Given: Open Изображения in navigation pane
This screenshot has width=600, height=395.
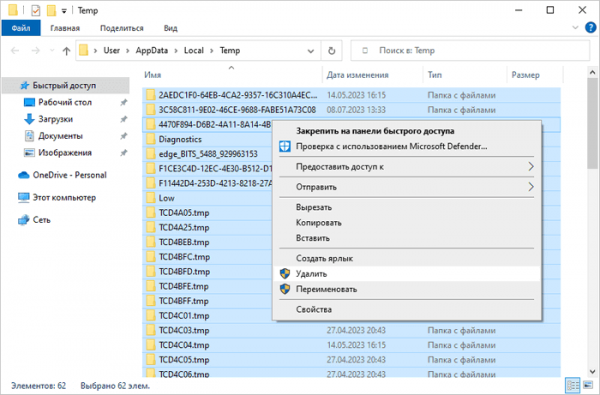Looking at the screenshot, I should coord(65,153).
